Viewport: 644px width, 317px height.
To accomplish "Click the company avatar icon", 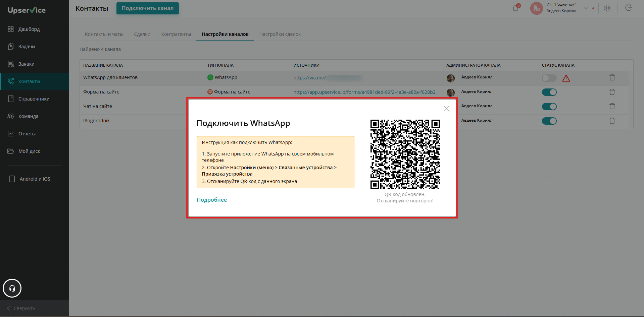I will [536, 8].
